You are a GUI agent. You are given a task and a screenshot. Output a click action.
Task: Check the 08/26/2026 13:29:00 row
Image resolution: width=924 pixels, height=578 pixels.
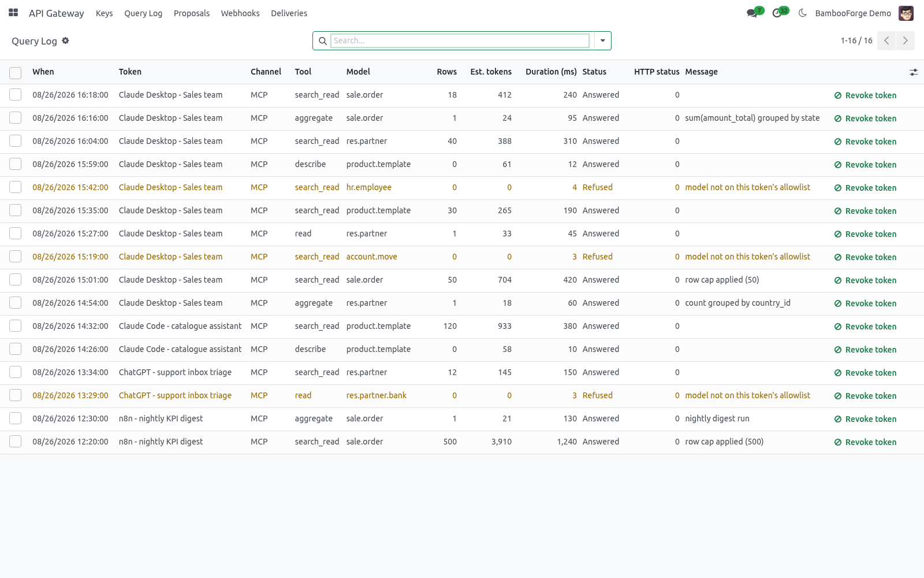16,395
